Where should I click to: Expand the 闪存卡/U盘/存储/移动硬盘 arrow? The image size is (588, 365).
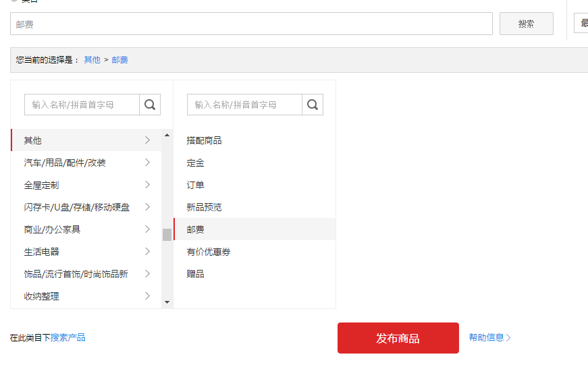coord(147,207)
